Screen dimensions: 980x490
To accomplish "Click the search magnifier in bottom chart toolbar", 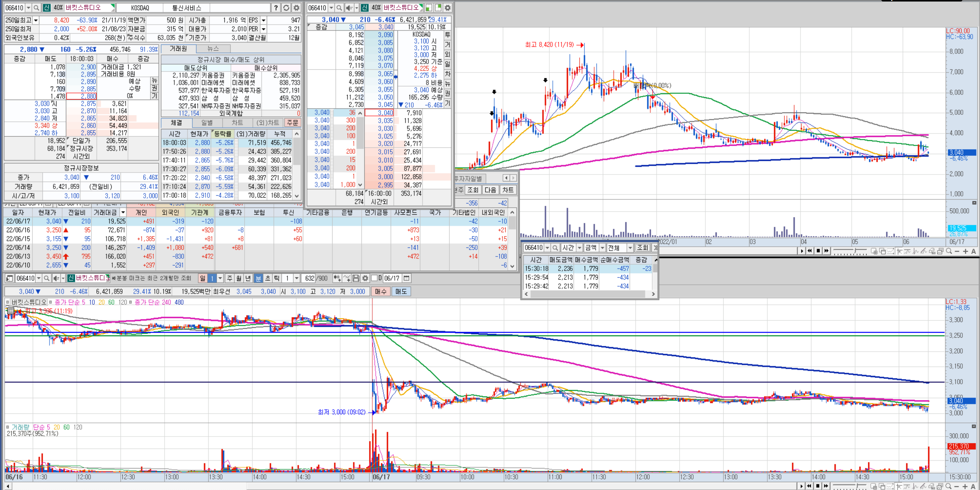I will tap(46, 278).
